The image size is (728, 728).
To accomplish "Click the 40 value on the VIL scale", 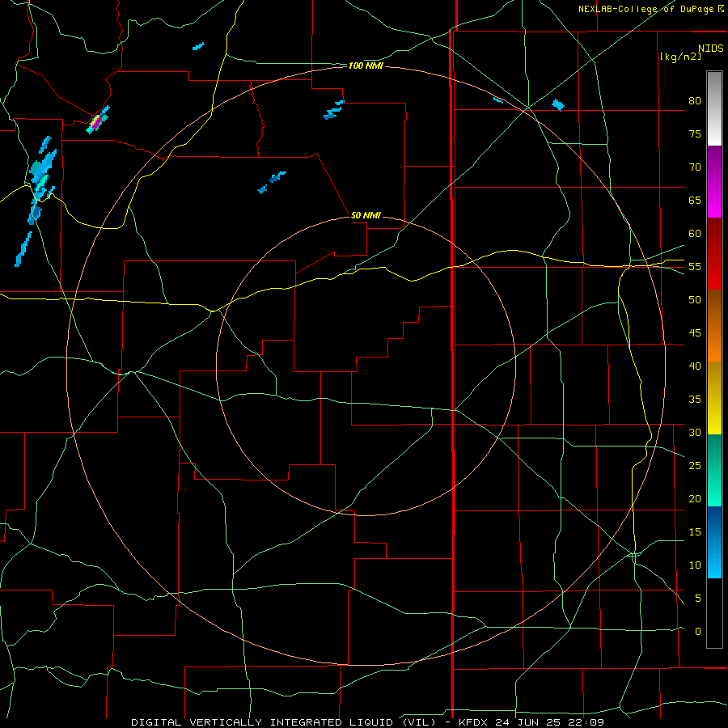I will 695,366.
